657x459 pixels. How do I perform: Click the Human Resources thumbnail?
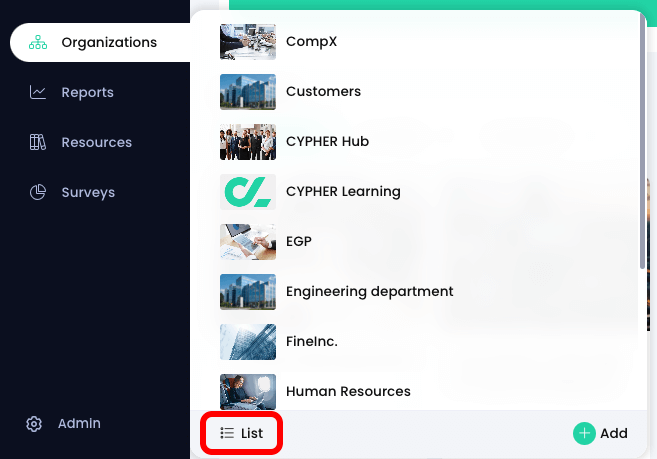click(248, 392)
